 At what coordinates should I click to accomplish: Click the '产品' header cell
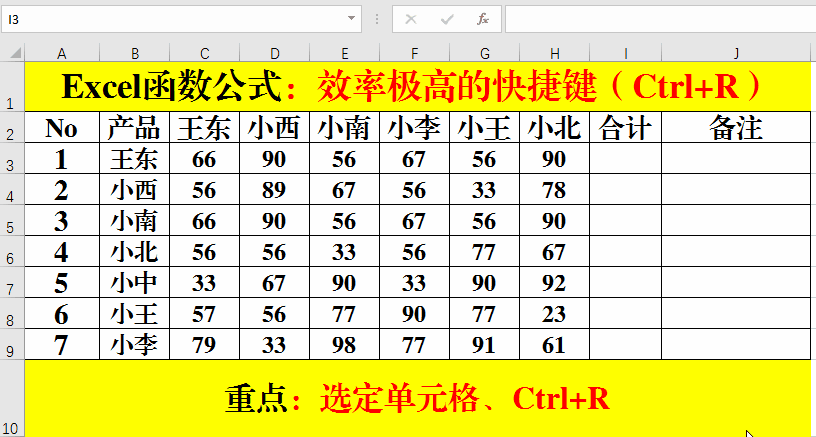pyautogui.click(x=135, y=127)
